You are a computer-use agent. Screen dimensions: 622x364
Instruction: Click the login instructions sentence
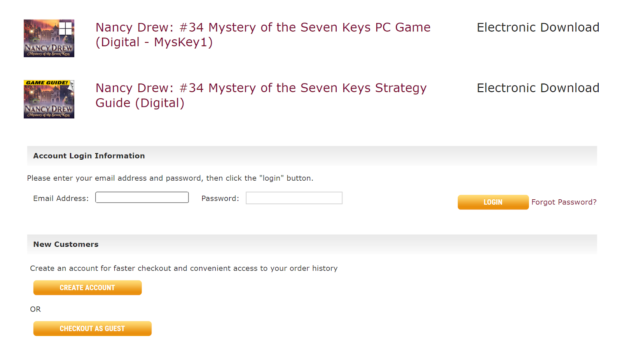point(170,178)
